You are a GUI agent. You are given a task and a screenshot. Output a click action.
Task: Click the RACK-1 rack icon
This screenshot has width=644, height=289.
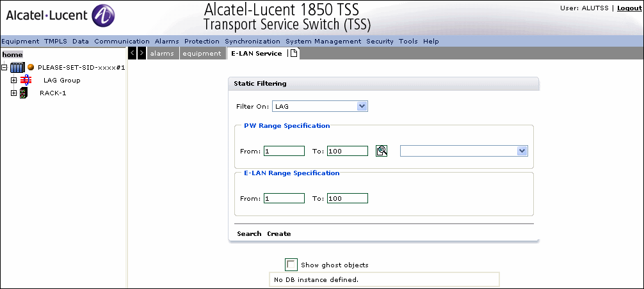(24, 93)
